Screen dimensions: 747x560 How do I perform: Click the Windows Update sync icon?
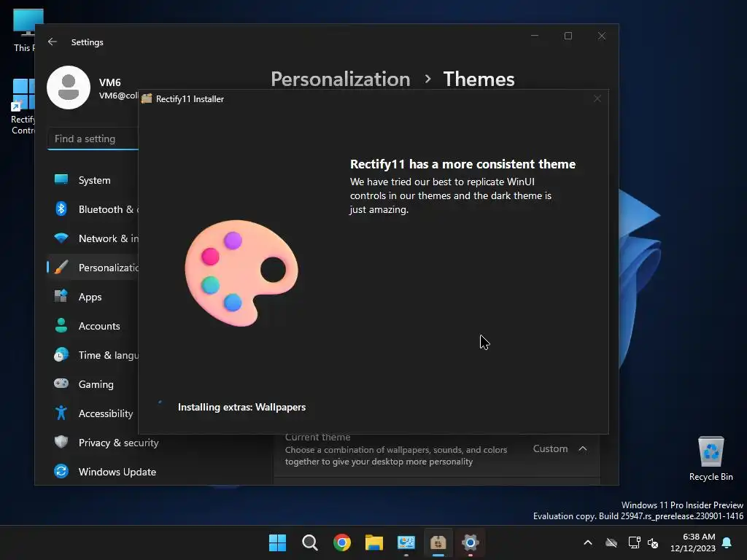click(61, 472)
